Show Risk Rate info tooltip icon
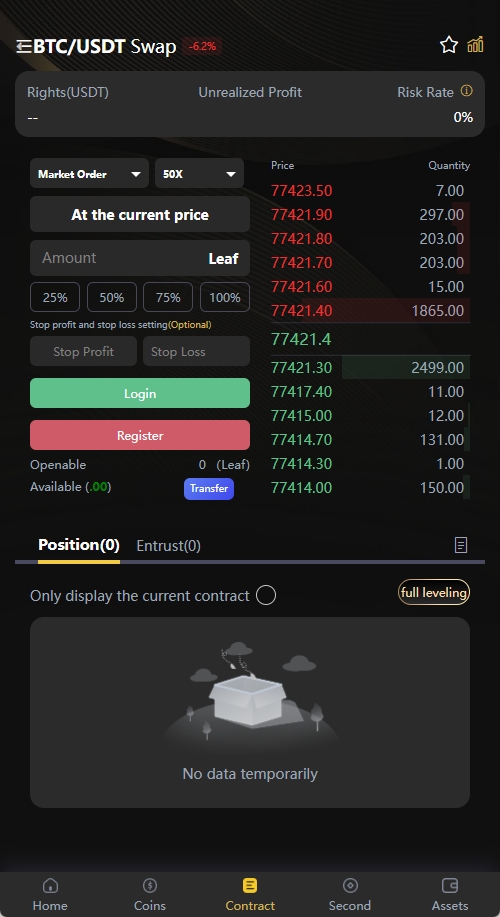 click(466, 91)
